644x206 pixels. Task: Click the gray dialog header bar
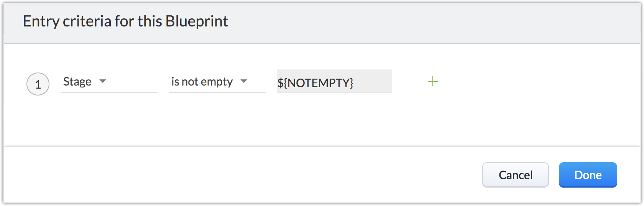[422, 23]
